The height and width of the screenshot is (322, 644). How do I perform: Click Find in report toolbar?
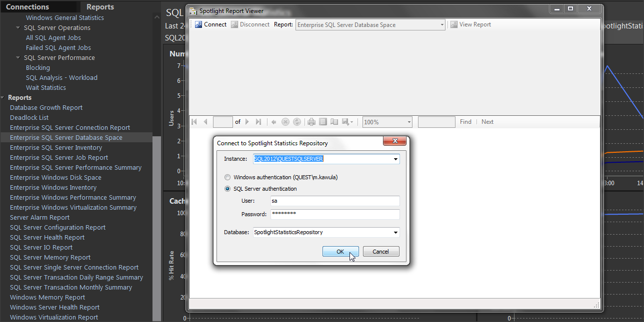(465, 122)
